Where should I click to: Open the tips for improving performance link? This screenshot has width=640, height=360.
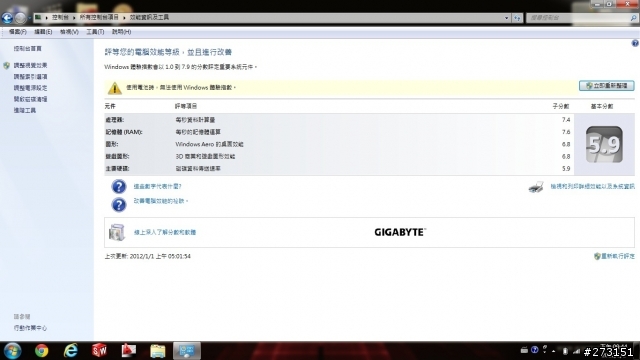click(160, 201)
